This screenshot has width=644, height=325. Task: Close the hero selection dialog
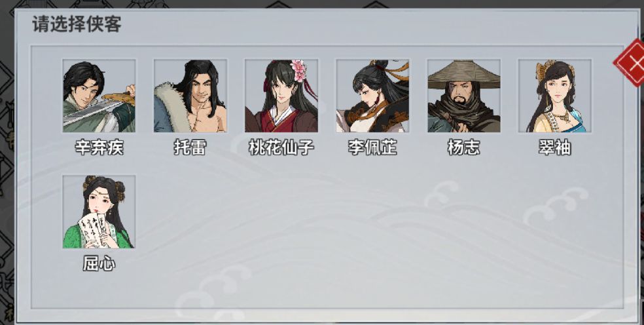pos(631,63)
